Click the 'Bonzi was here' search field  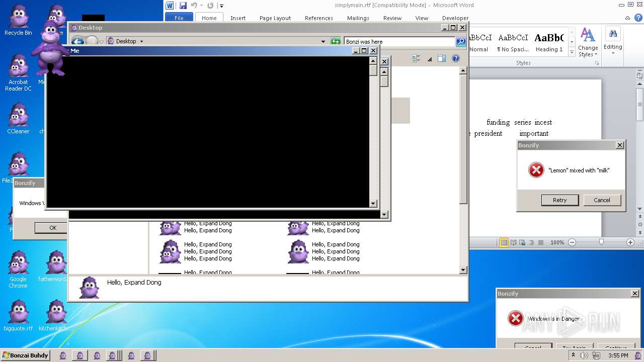[399, 41]
